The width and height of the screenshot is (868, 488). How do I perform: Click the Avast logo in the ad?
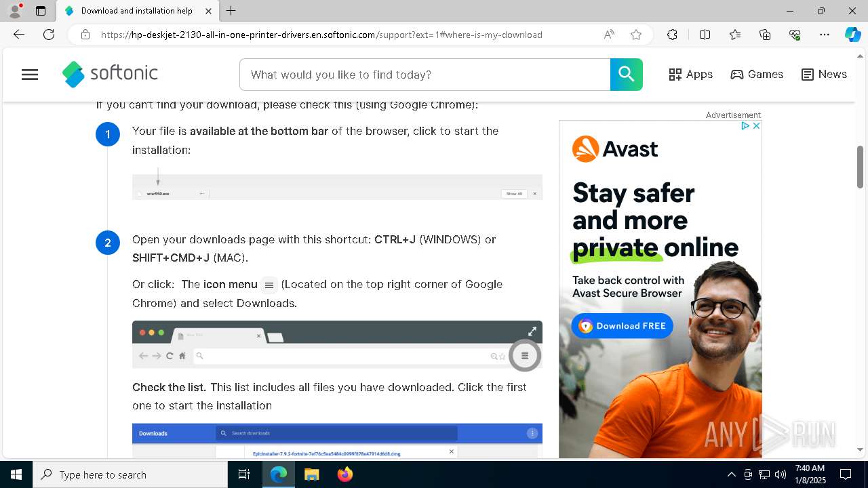pos(615,149)
